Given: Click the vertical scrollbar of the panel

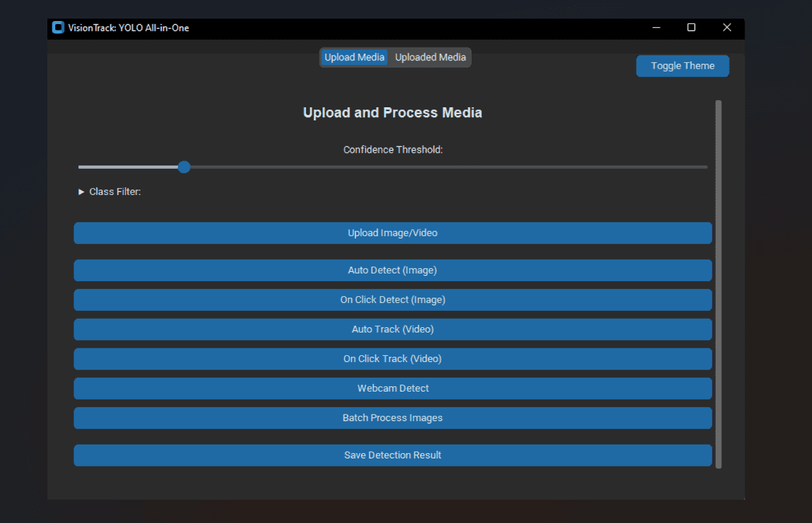Looking at the screenshot, I should click(718, 284).
